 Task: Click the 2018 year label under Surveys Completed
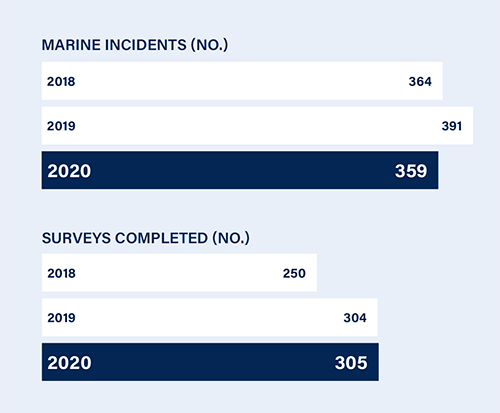61,273
